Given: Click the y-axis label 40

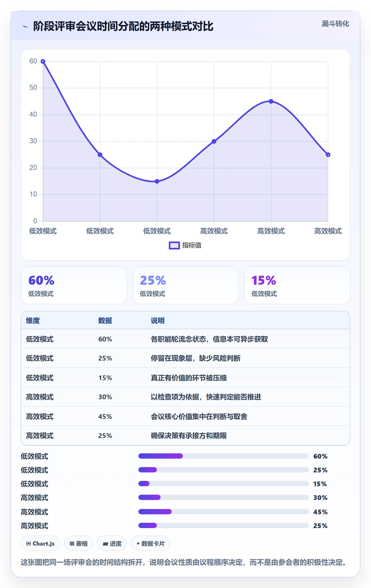Looking at the screenshot, I should click(x=33, y=114).
